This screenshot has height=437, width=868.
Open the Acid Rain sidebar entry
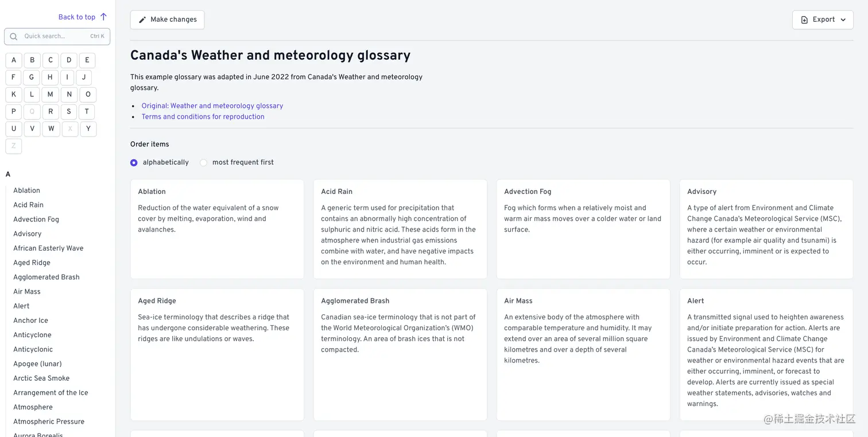point(28,205)
